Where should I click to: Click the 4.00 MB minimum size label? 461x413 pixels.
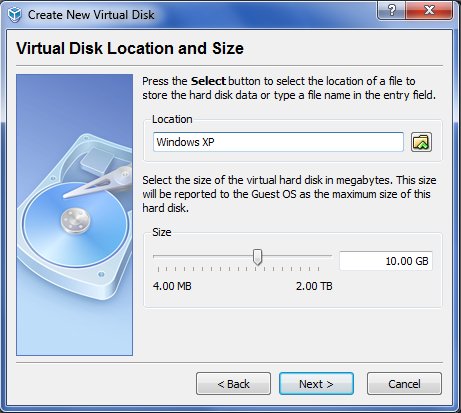tap(172, 286)
